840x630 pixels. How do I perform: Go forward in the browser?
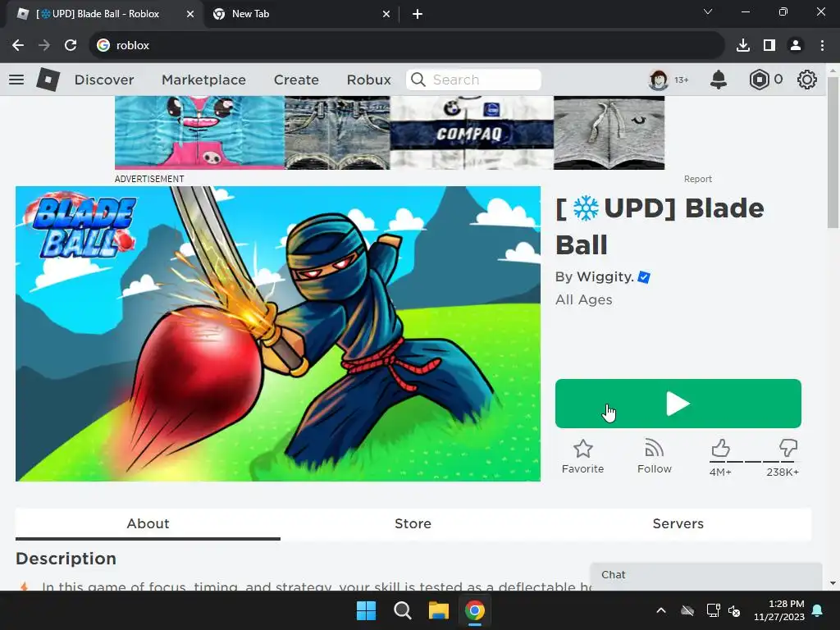click(44, 46)
